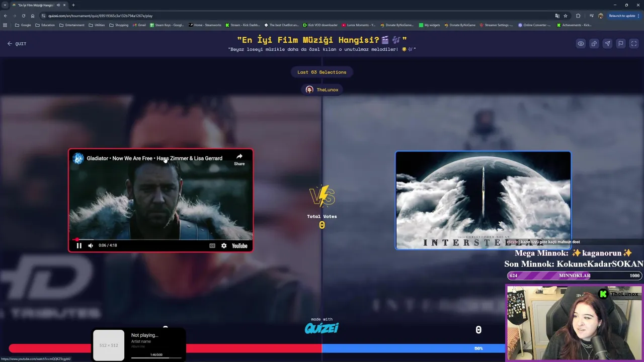Open the Lunox Moments YouTube bookmark

pos(359,25)
